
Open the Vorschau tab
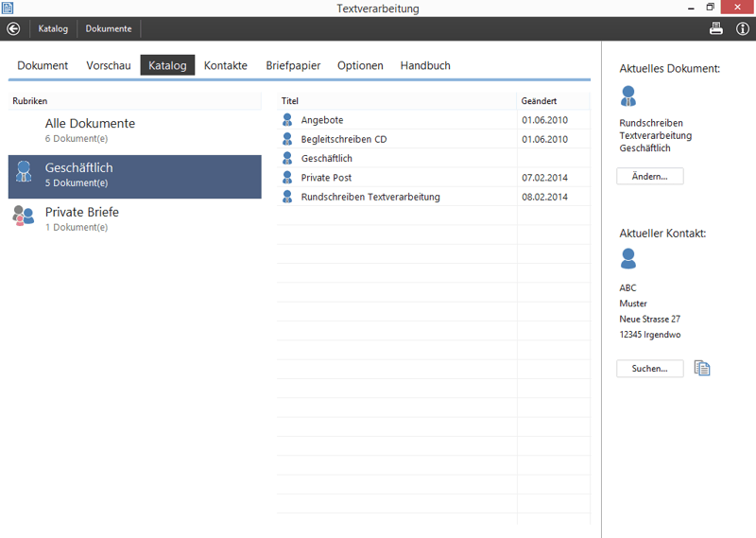pos(109,65)
